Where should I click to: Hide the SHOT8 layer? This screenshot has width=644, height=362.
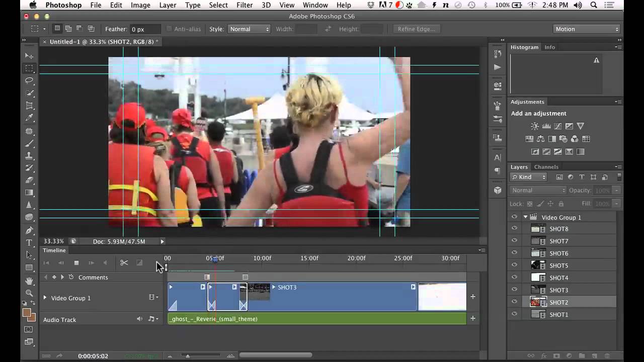click(x=514, y=229)
